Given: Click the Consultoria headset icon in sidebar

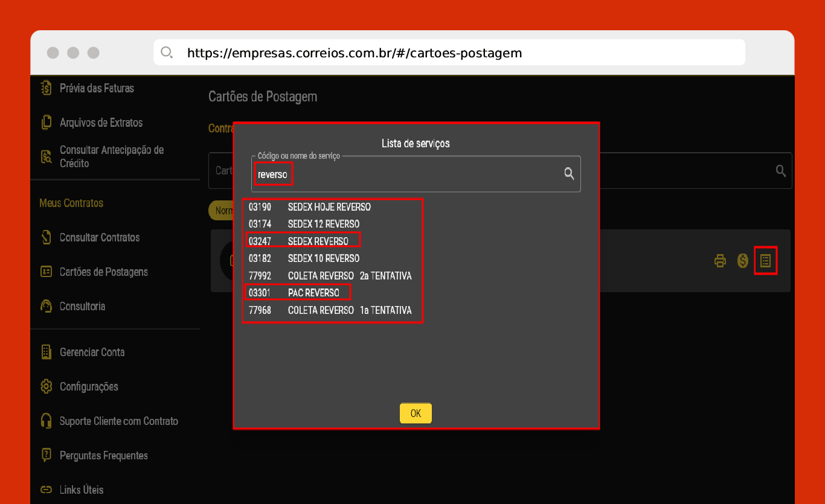Looking at the screenshot, I should click(47, 306).
